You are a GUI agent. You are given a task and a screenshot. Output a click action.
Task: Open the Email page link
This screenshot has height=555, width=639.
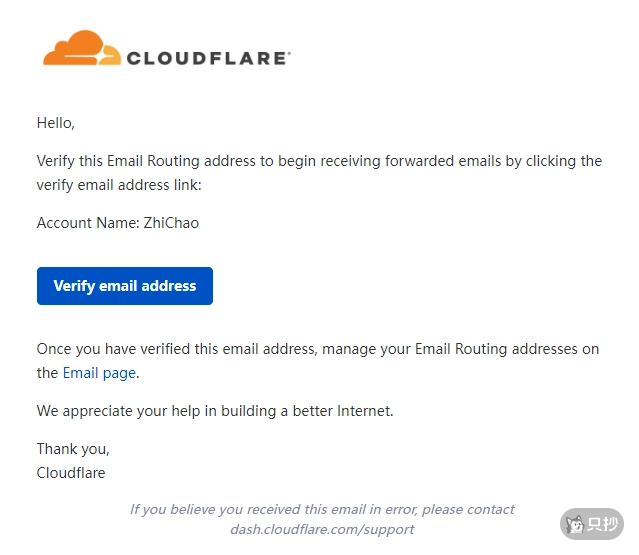click(99, 373)
